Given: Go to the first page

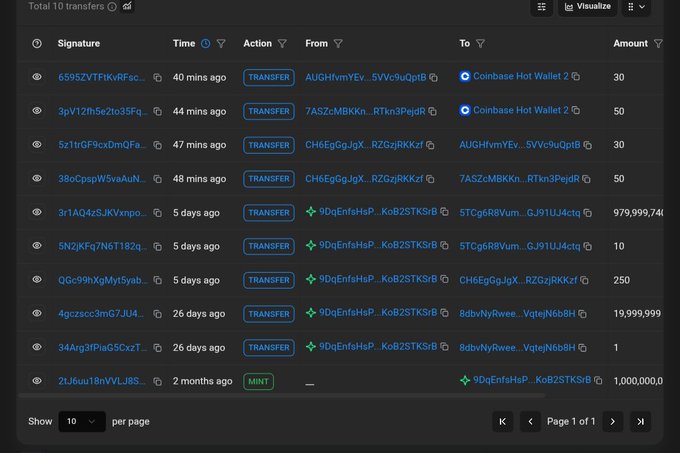Looking at the screenshot, I should tap(503, 421).
